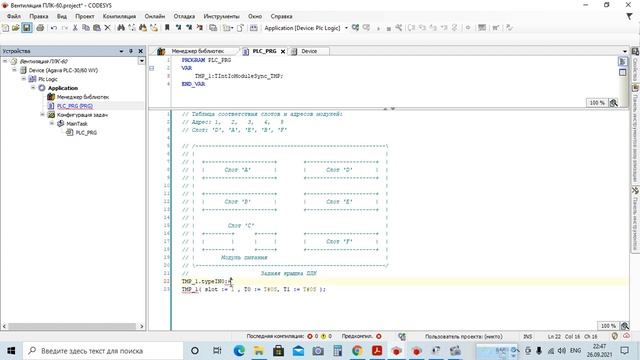640x360 pixels.
Task: Select Менеджер библиотек in device tree
Action: coord(83,97)
